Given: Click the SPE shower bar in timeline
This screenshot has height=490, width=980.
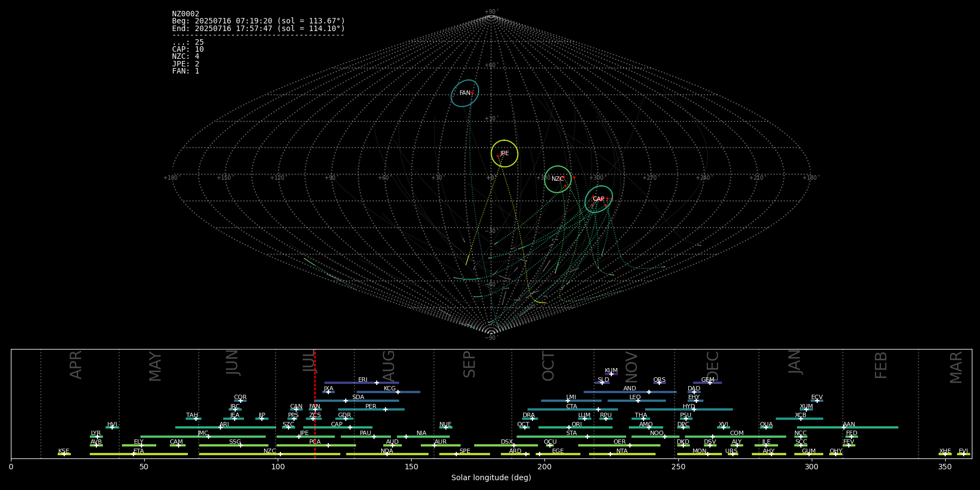Looking at the screenshot, I should (464, 454).
